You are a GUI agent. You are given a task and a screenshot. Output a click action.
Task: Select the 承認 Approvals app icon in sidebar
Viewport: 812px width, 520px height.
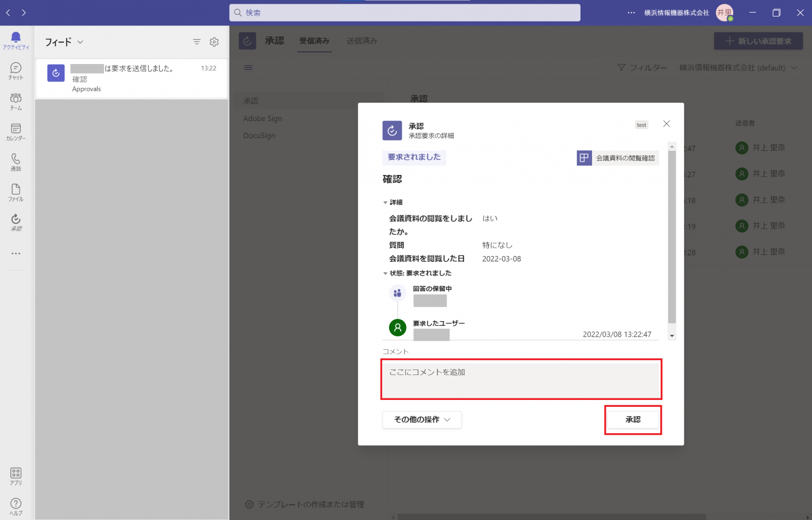15,222
